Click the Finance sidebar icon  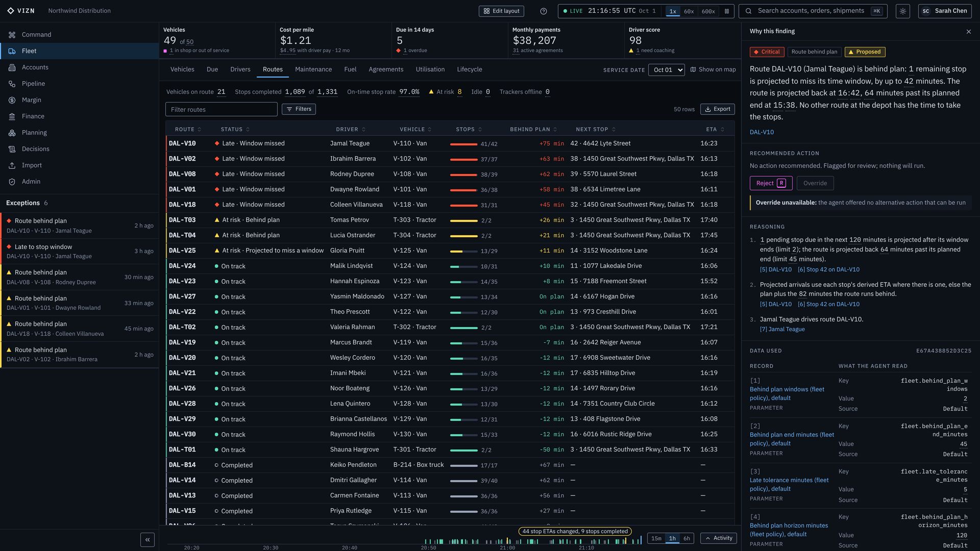click(12, 116)
